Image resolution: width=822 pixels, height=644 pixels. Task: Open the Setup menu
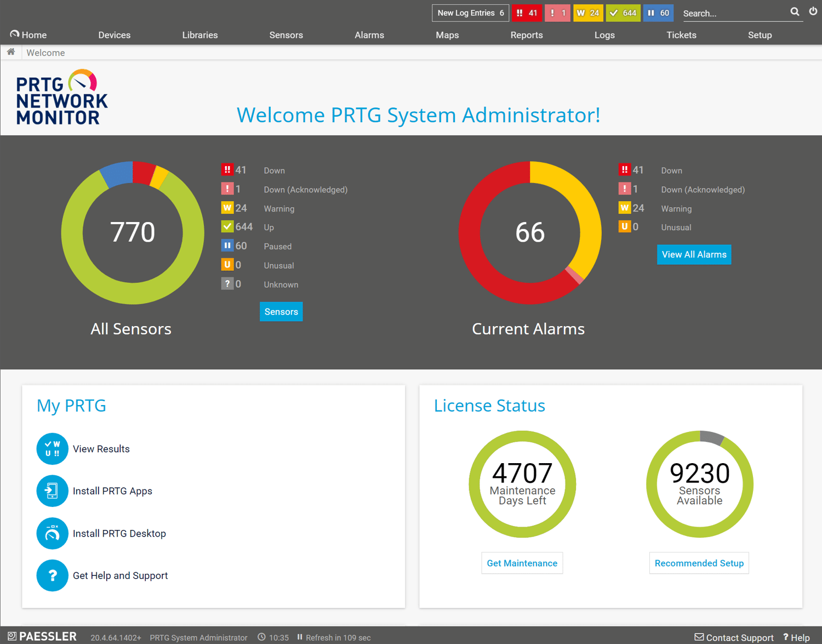(760, 35)
